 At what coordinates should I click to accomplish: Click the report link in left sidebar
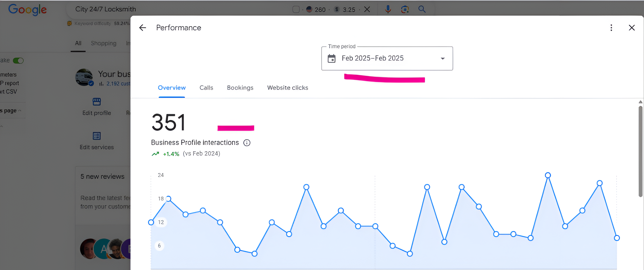point(10,83)
